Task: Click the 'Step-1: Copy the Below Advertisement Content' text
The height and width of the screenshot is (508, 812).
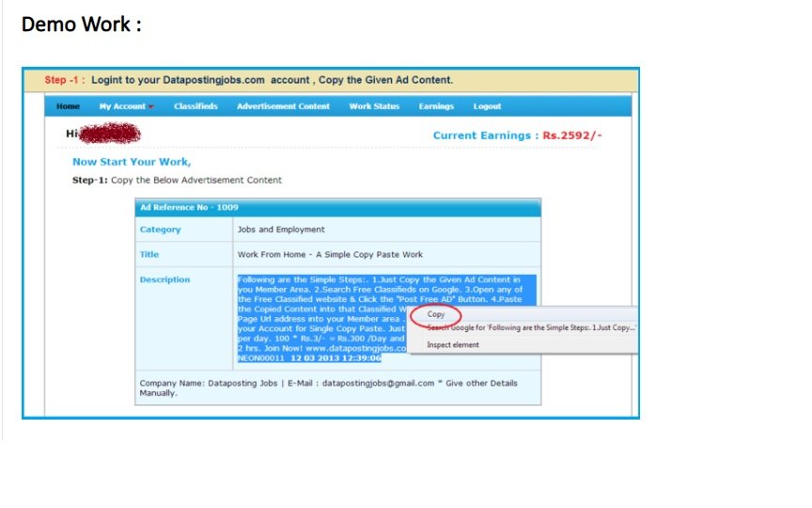Action: tap(177, 180)
